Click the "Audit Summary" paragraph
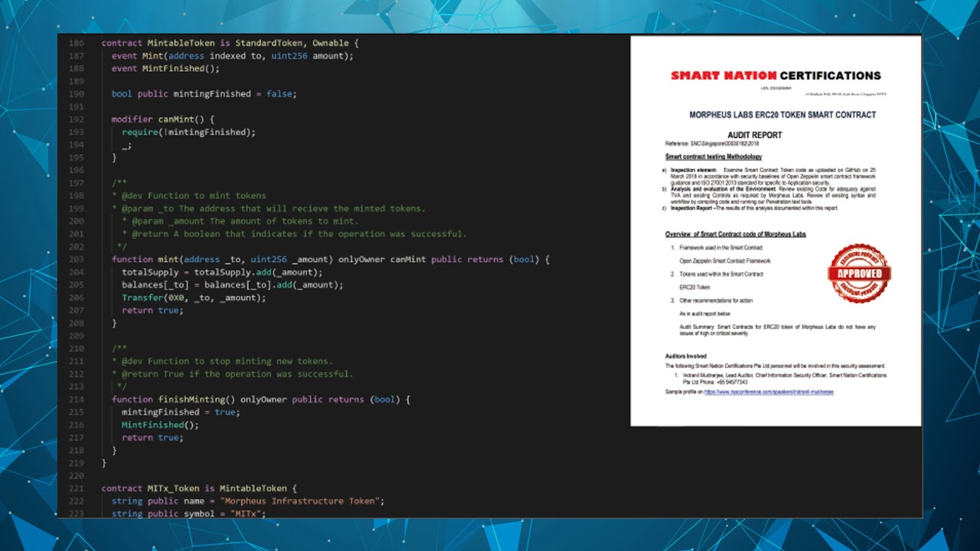Image resolution: width=980 pixels, height=551 pixels. point(777,330)
